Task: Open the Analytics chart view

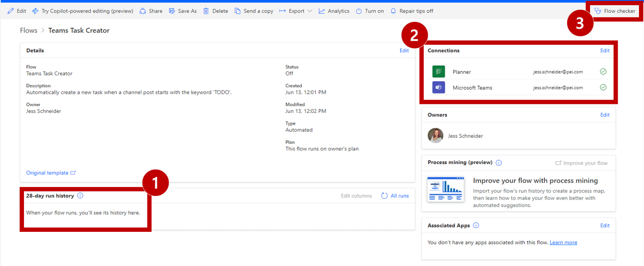Action: pos(334,11)
